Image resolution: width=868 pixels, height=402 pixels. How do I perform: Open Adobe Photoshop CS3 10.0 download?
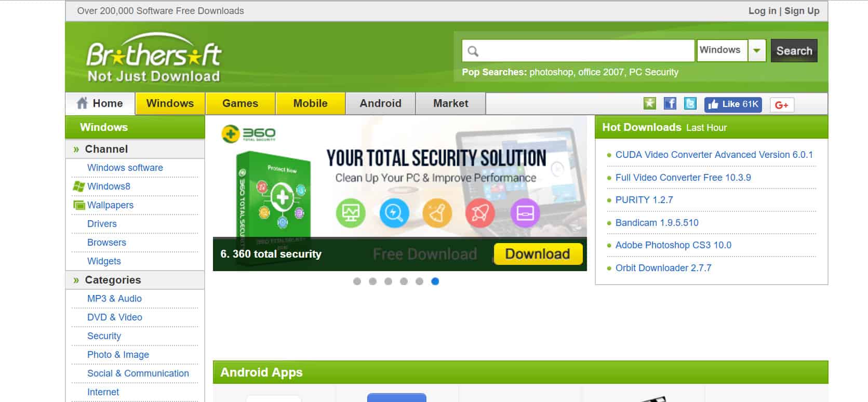pos(673,245)
